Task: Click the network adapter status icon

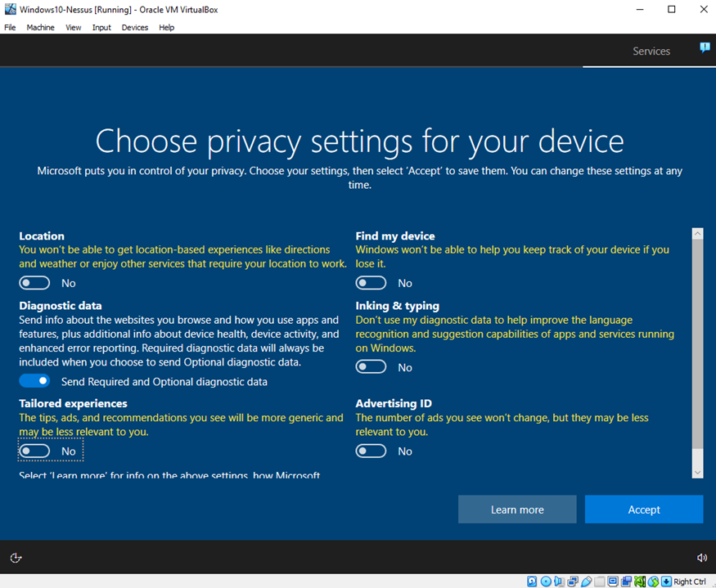Action: pos(573,581)
